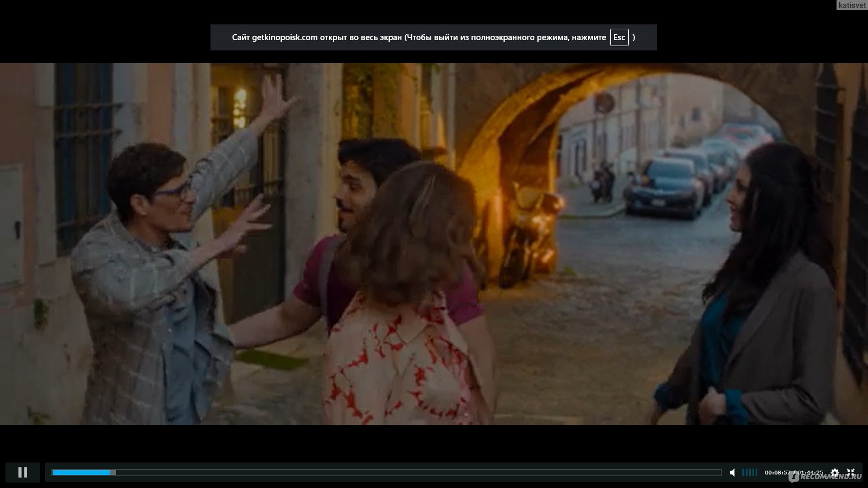The width and height of the screenshot is (868, 488).
Task: Pause the video playback
Action: click(x=23, y=472)
